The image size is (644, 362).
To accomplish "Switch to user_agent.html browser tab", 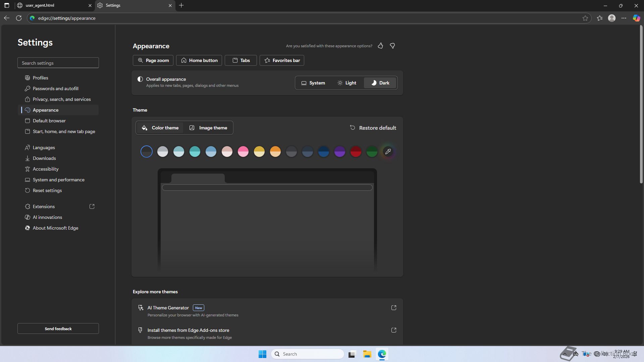I will [x=50, y=5].
